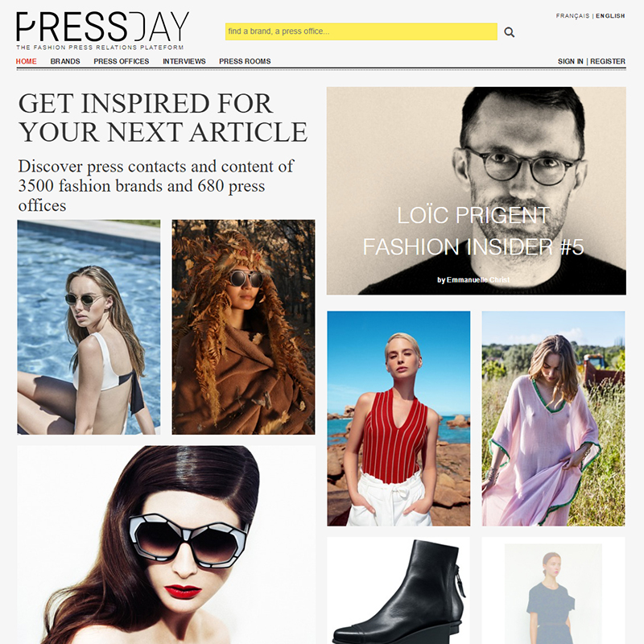The image size is (644, 644).
Task: Navigate to PRESS ROOMS
Action: pyautogui.click(x=245, y=61)
